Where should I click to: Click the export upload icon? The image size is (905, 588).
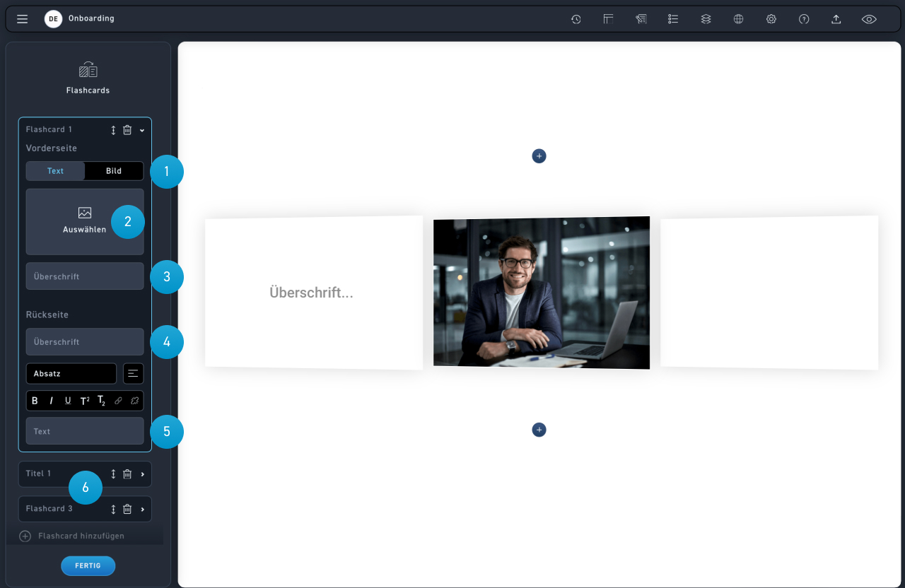tap(836, 19)
